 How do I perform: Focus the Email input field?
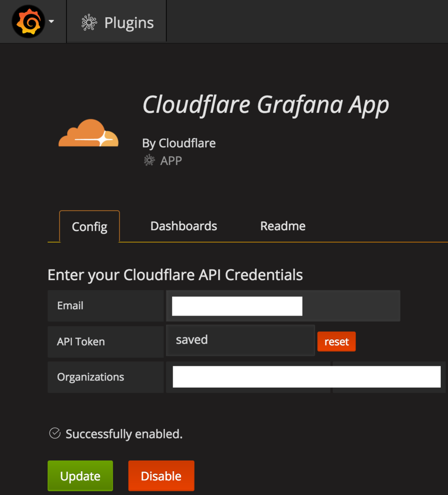pos(283,306)
